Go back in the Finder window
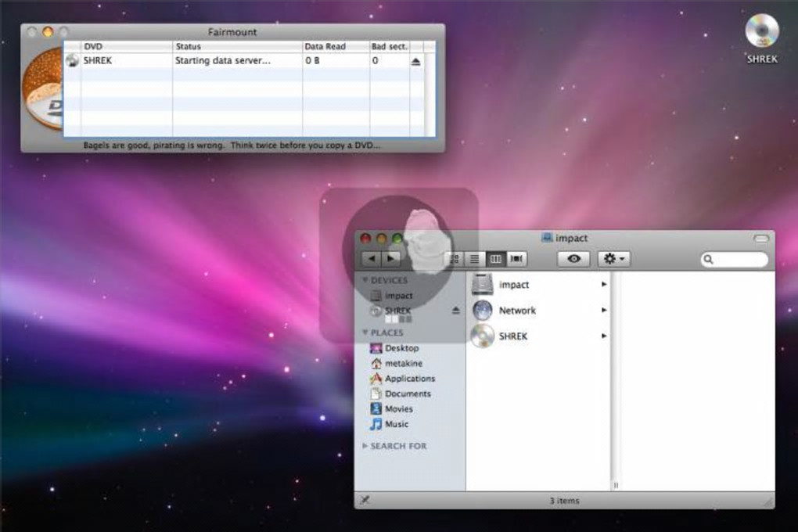This screenshot has height=532, width=798. pos(372,259)
